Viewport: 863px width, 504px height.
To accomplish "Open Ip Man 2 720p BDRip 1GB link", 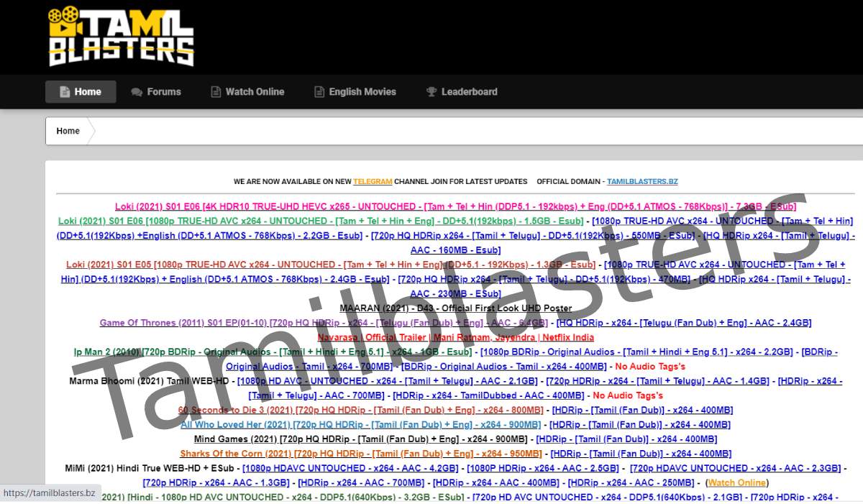I will [x=273, y=352].
